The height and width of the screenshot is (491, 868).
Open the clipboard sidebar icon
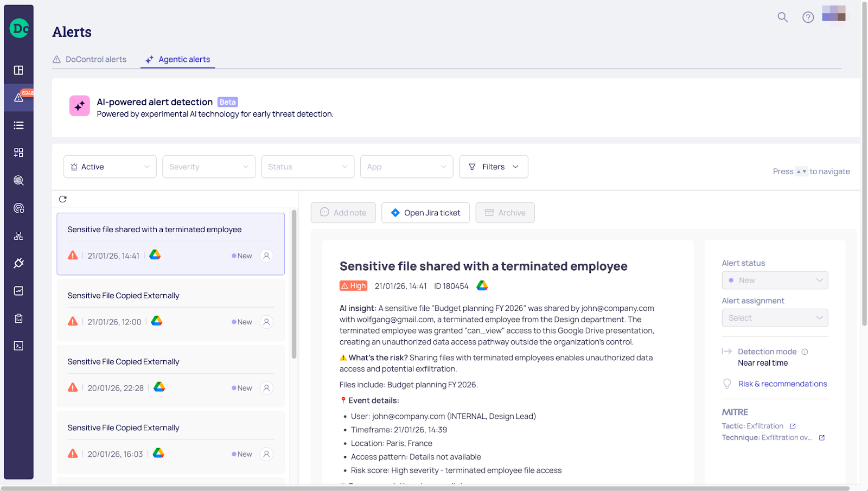18,318
